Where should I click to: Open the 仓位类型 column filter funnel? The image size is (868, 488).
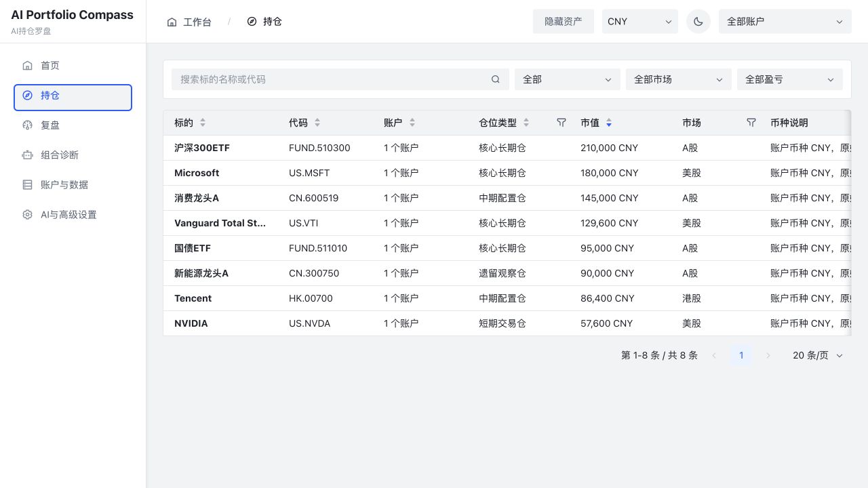561,123
